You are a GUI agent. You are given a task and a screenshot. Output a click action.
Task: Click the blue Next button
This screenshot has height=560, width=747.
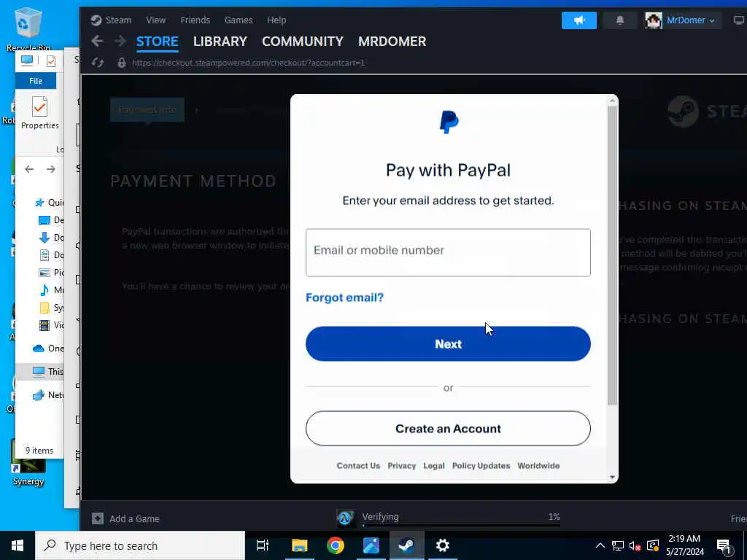tap(448, 344)
